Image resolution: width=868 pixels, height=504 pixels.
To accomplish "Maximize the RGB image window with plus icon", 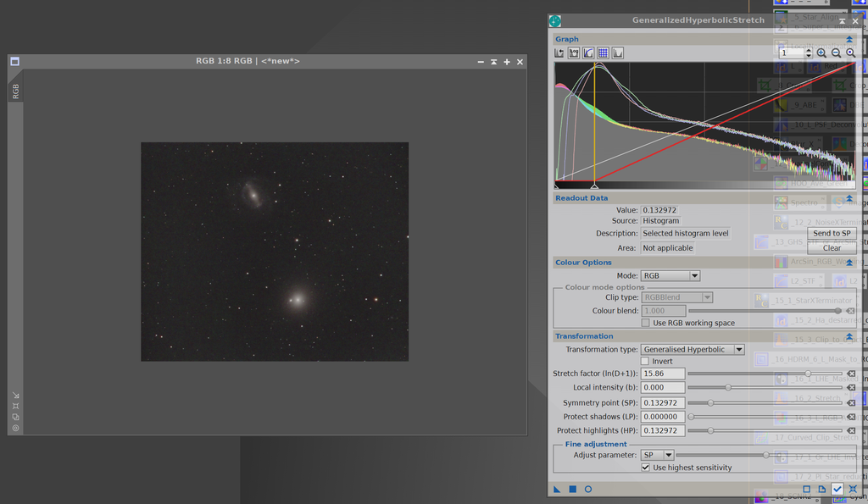I will click(507, 62).
